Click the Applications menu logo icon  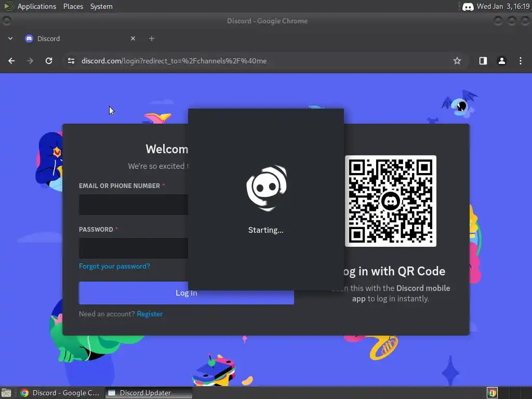8,6
